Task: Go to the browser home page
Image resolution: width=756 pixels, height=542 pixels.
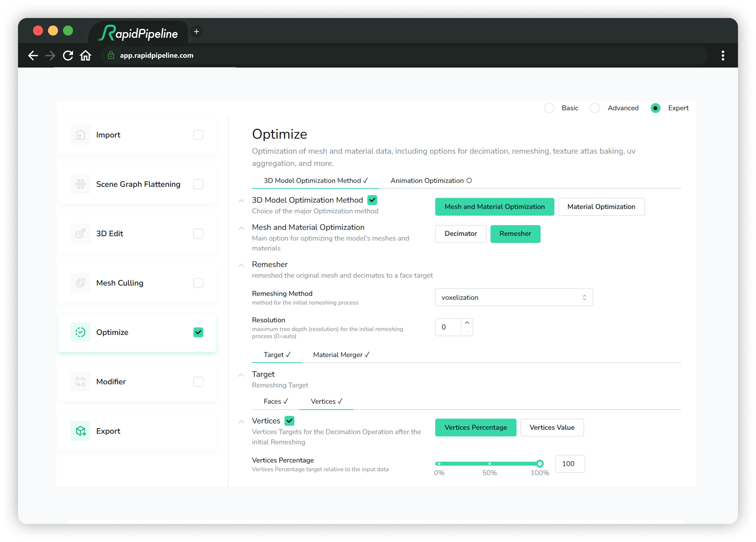Action: click(86, 55)
